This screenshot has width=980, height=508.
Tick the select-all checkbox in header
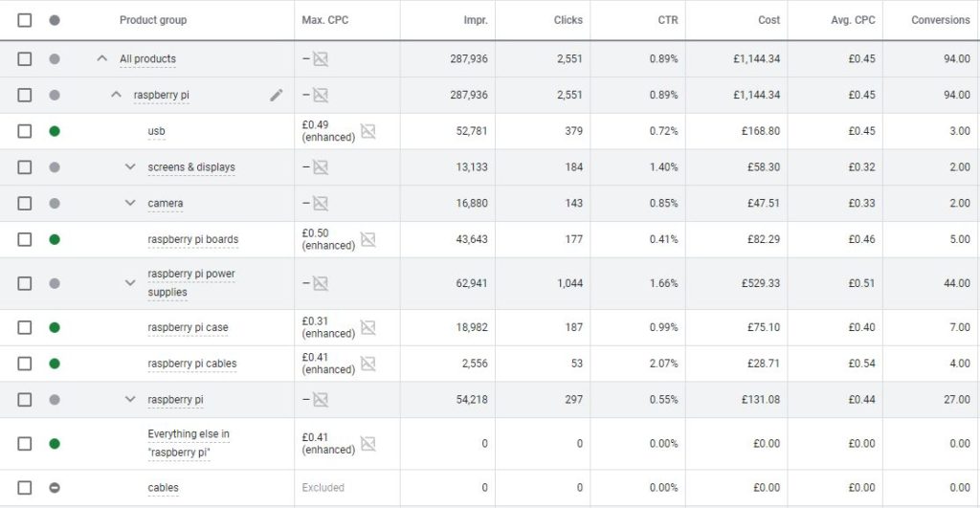point(25,20)
